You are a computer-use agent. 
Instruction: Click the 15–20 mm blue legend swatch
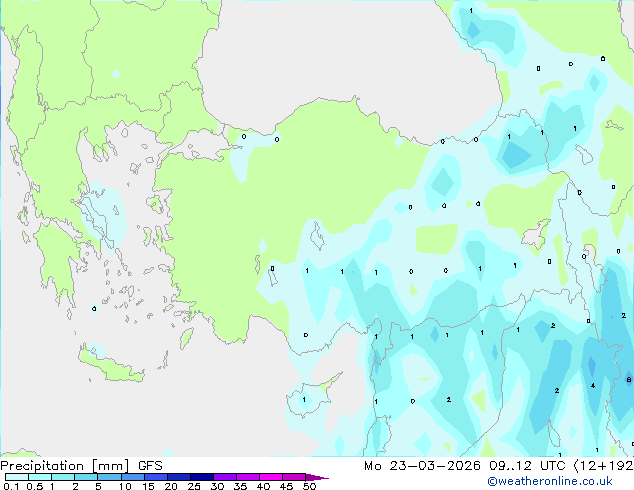tap(155, 477)
